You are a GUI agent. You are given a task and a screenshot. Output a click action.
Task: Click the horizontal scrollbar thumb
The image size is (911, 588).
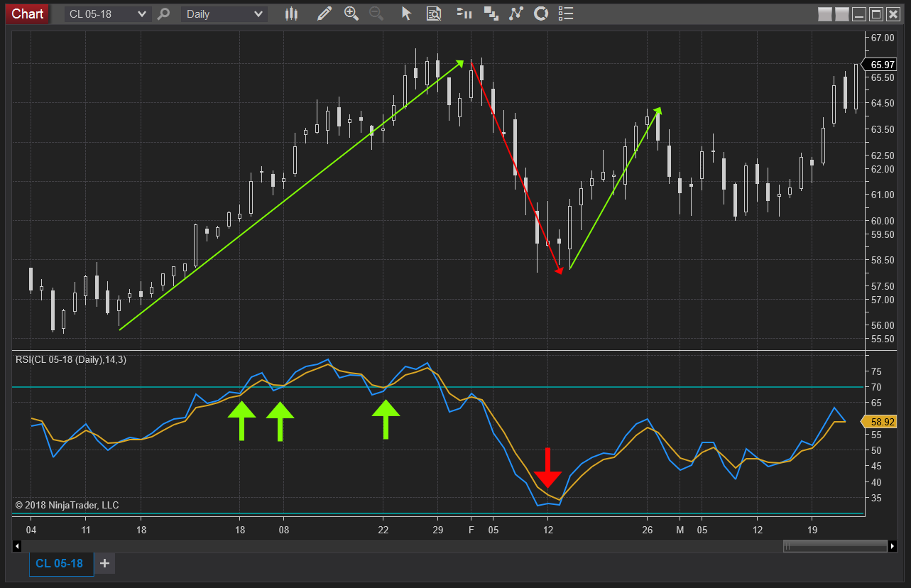835,546
